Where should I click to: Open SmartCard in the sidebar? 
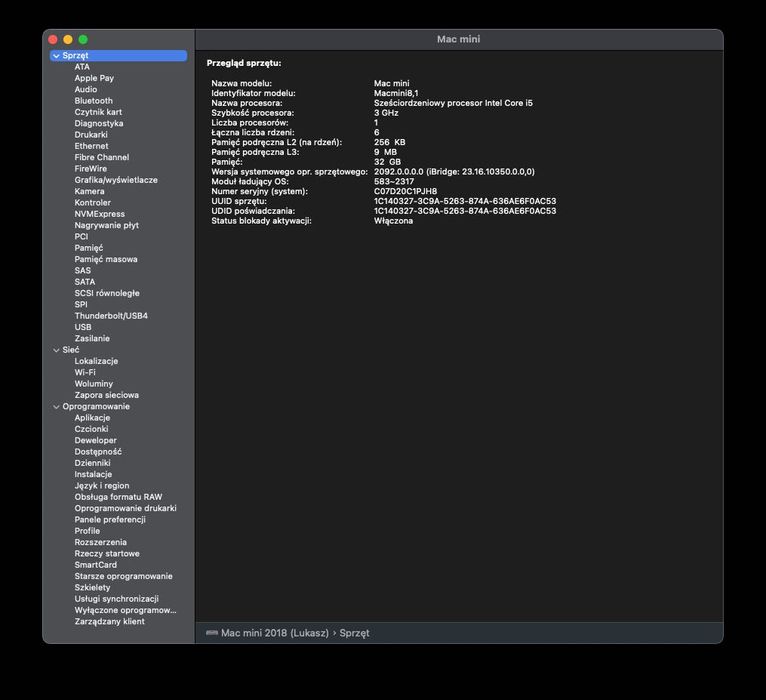(95, 565)
